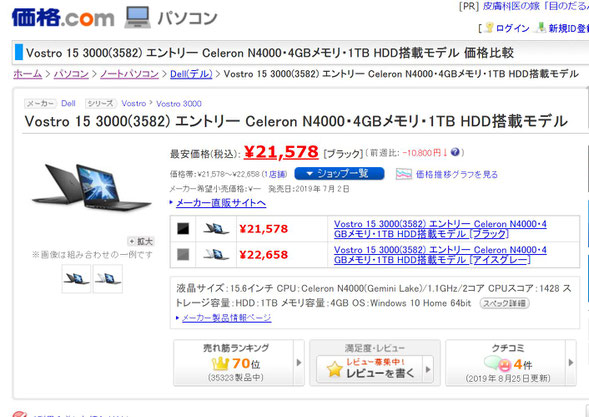Screen dimensions: 589x417
Task: Open the Vostro 3000 series link
Action: click(179, 103)
